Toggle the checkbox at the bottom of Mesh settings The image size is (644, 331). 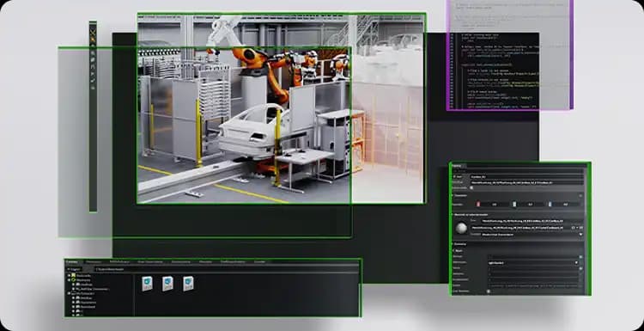click(488, 291)
